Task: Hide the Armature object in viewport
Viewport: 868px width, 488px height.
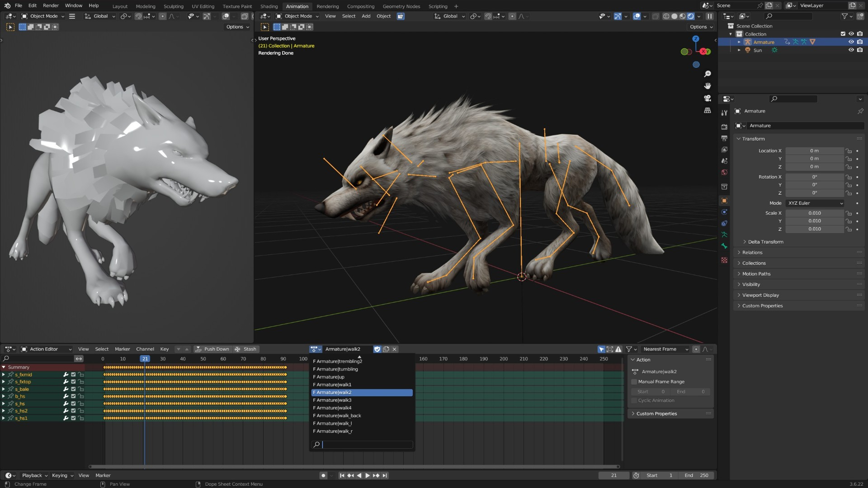Action: coord(851,42)
